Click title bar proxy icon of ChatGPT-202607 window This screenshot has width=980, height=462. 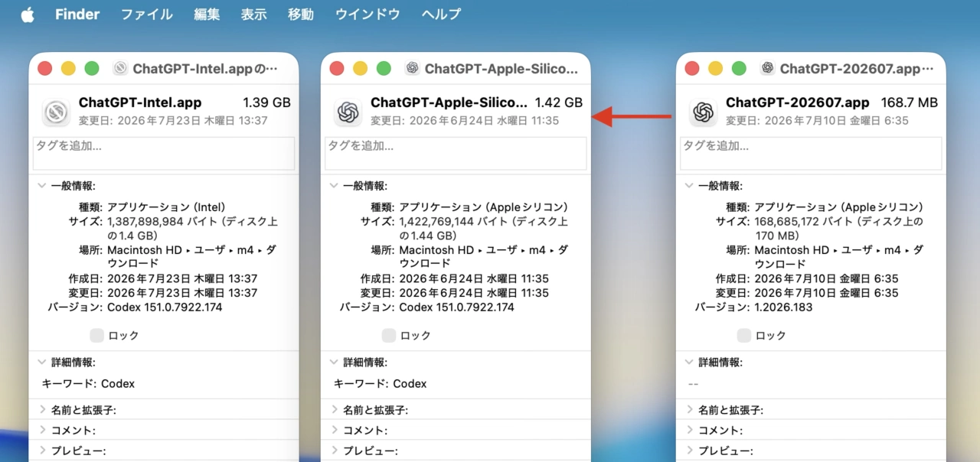(x=767, y=68)
